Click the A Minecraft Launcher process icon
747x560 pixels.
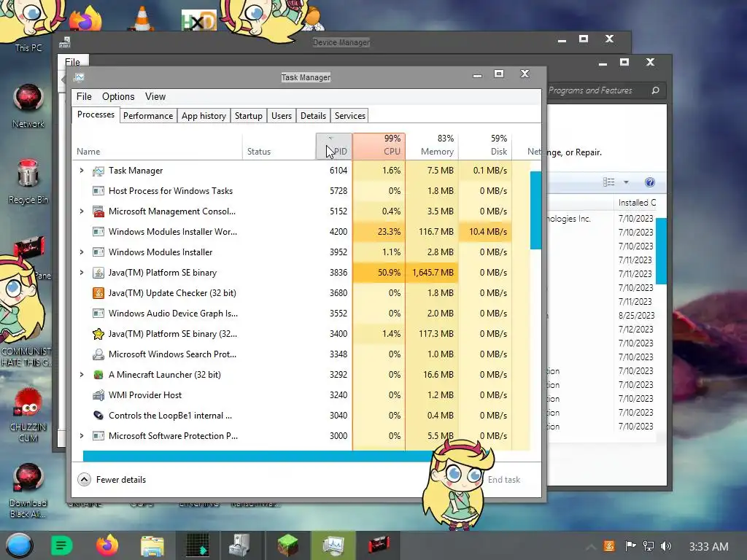pyautogui.click(x=98, y=375)
